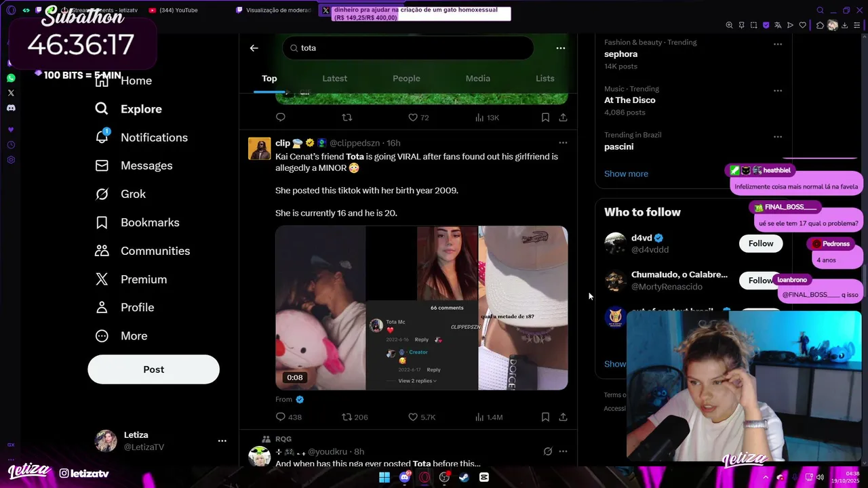Switch to the People search tab
868x488 pixels.
406,79
